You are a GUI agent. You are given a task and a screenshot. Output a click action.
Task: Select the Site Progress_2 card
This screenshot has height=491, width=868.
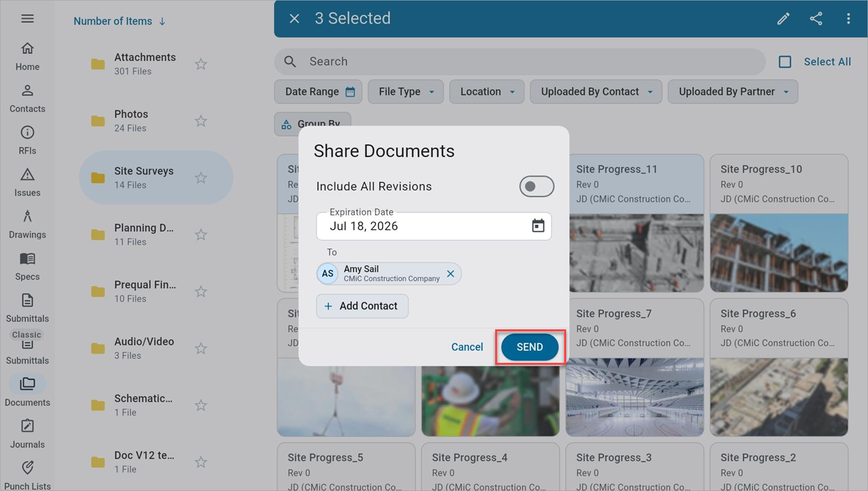point(779,467)
